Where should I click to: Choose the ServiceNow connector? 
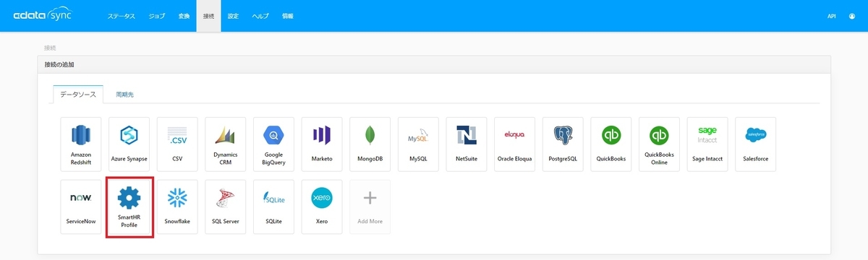click(x=81, y=207)
